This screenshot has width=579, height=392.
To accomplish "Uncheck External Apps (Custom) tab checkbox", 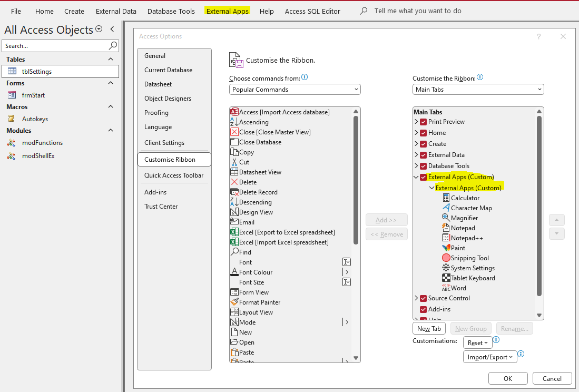I will [423, 177].
